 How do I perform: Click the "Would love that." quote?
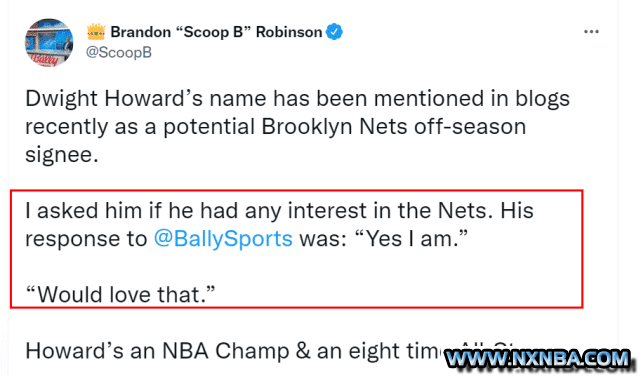[120, 294]
